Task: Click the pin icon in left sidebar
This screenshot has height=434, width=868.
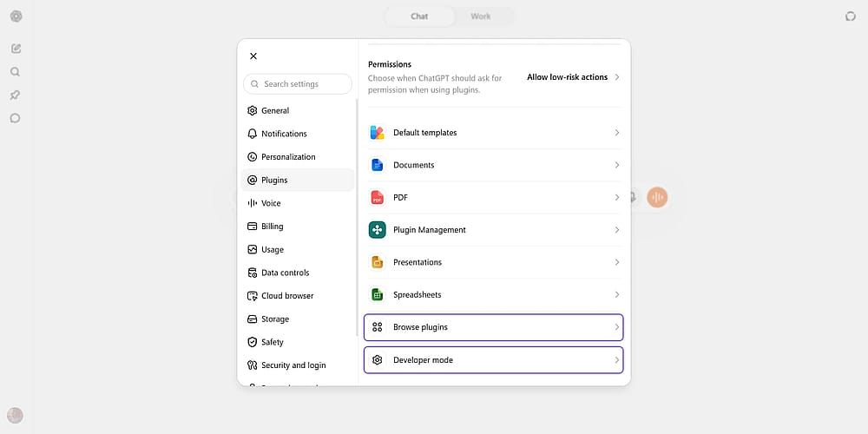Action: click(15, 95)
